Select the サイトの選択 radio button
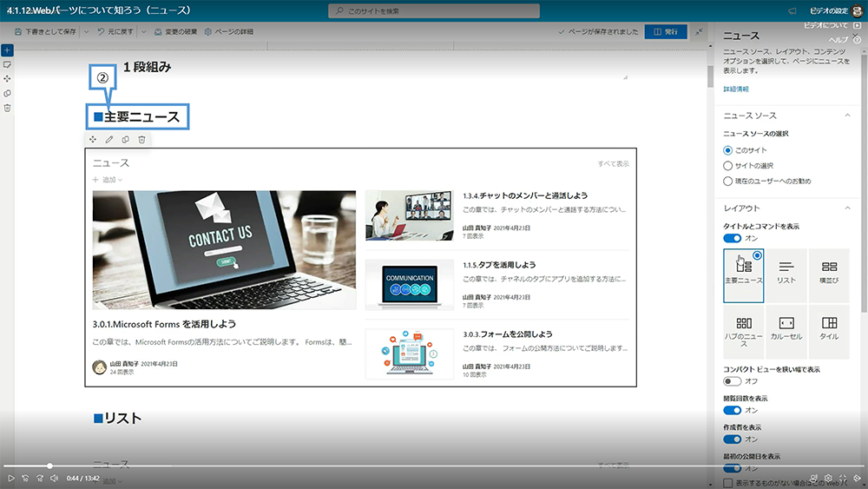Viewport: 868px width, 489px height. (x=728, y=166)
